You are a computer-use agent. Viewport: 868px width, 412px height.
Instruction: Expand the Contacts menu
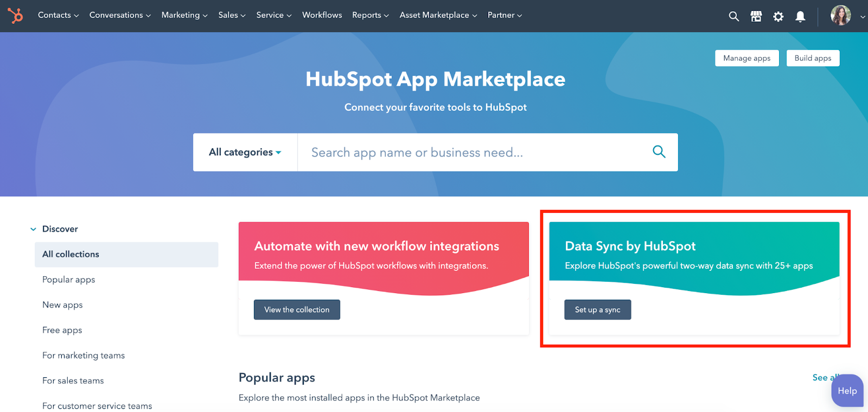(58, 15)
